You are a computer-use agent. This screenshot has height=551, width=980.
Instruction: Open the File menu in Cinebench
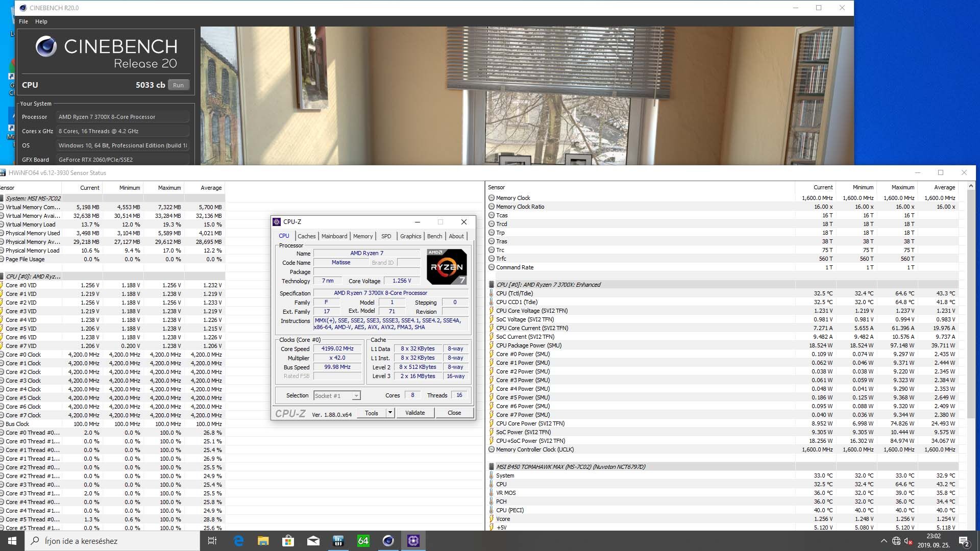click(x=23, y=21)
